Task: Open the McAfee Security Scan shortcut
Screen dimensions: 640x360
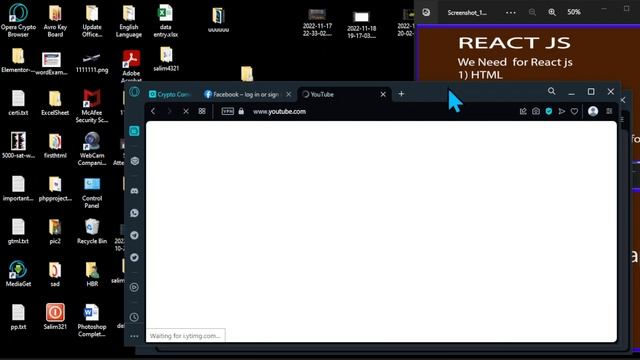Action: pyautogui.click(x=92, y=106)
